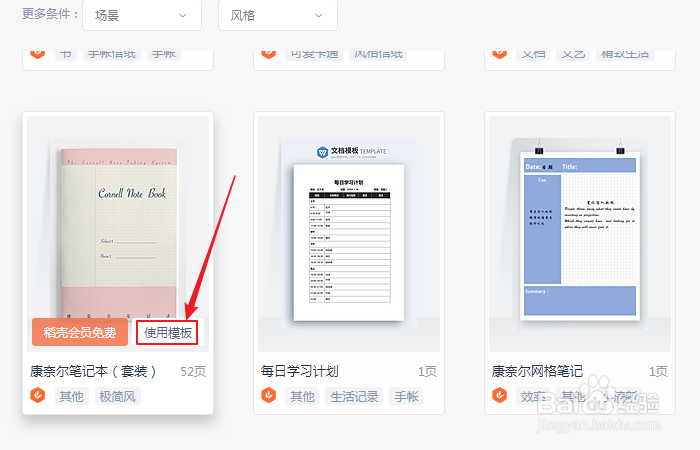
Task: Select the 手帐 tag under 每日学习计划
Action: pos(406,396)
